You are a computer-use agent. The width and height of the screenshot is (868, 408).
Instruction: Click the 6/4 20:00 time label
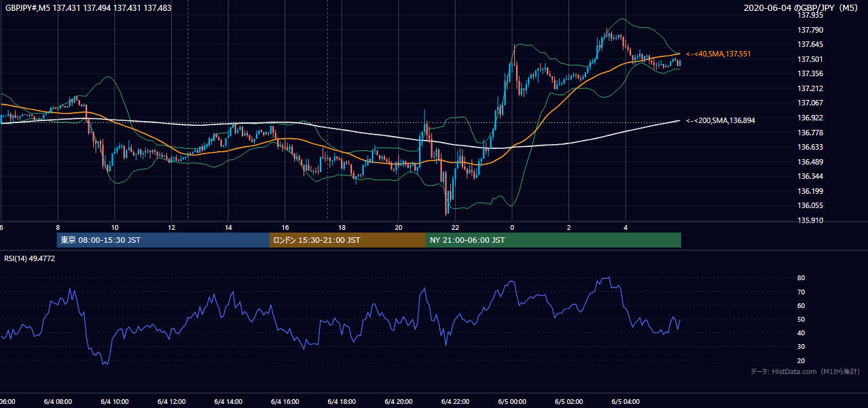pyautogui.click(x=399, y=401)
